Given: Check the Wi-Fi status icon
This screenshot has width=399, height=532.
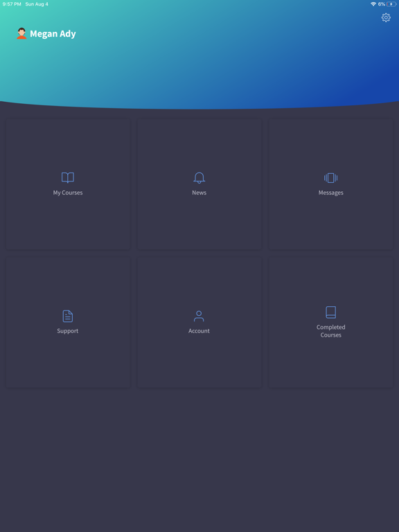Looking at the screenshot, I should [x=373, y=4].
